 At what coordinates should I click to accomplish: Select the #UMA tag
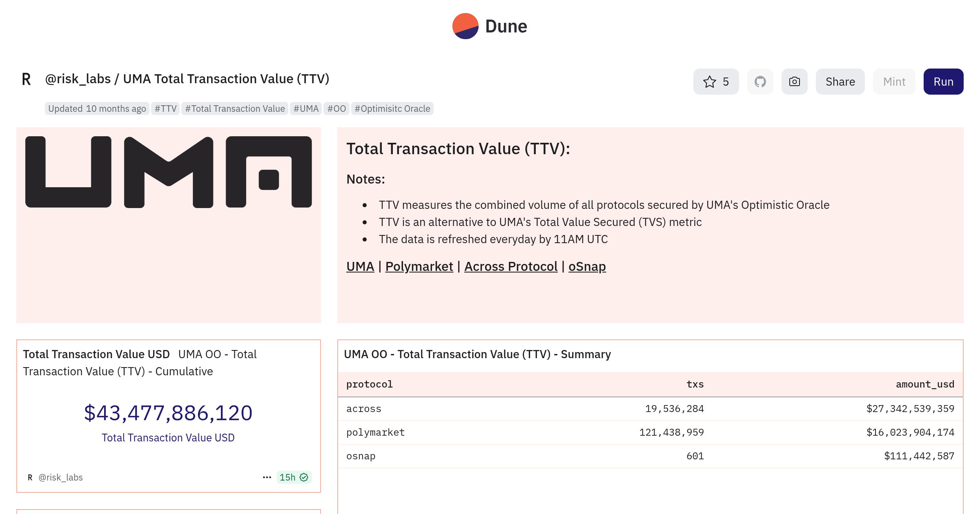pyautogui.click(x=306, y=109)
